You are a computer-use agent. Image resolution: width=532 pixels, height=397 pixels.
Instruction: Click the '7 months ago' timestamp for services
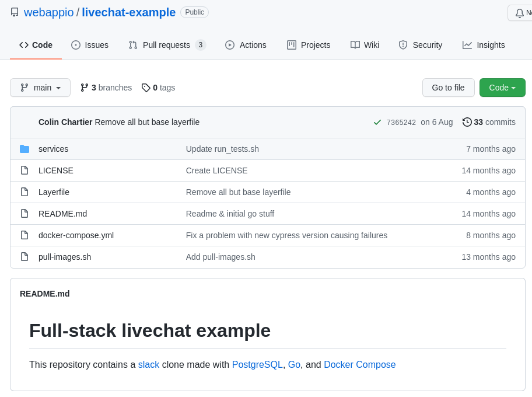coord(491,149)
